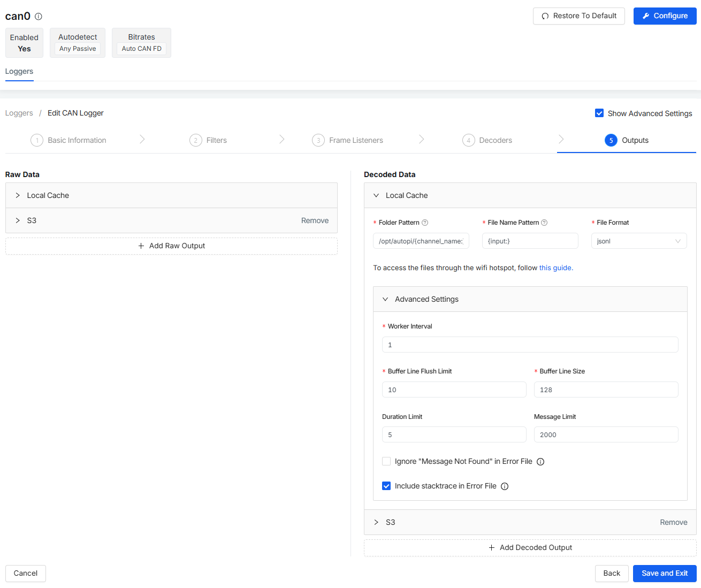Screen dimensions: 701x588
Task: Click the Loggers breadcrumb link
Action: pos(19,113)
